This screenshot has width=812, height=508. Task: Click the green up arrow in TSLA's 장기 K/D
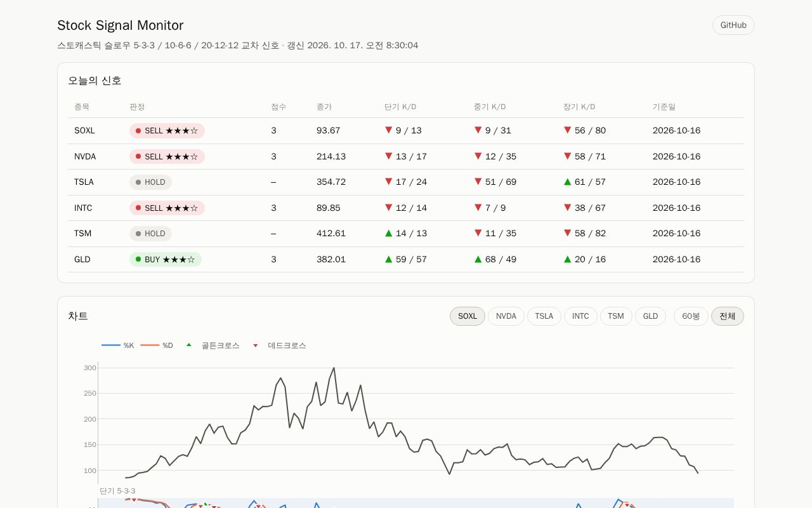pyautogui.click(x=568, y=182)
